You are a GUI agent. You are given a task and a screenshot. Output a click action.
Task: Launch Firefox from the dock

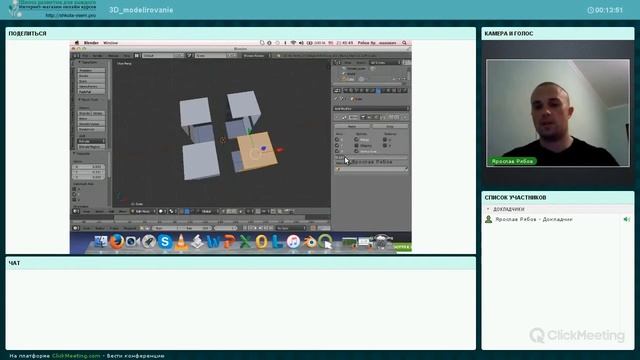117,242
